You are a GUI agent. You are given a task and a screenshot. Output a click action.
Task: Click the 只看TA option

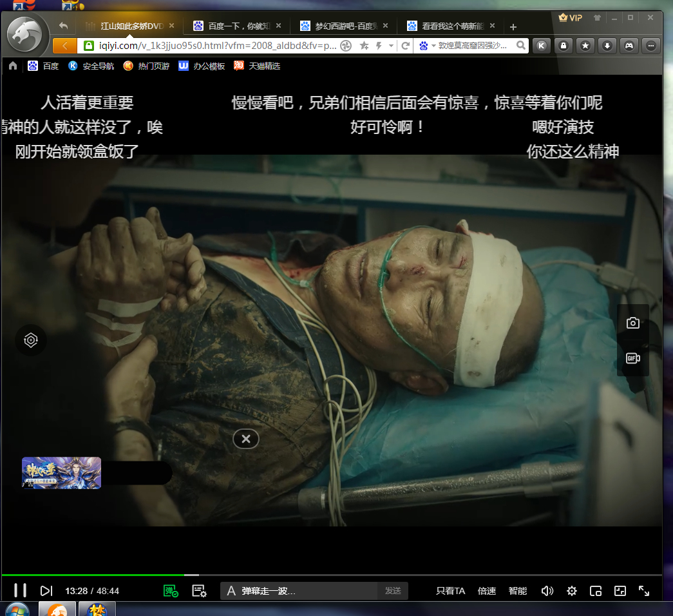pyautogui.click(x=450, y=591)
